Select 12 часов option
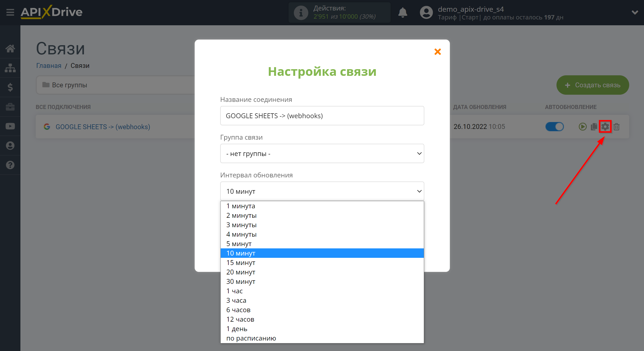644x351 pixels. pos(322,319)
